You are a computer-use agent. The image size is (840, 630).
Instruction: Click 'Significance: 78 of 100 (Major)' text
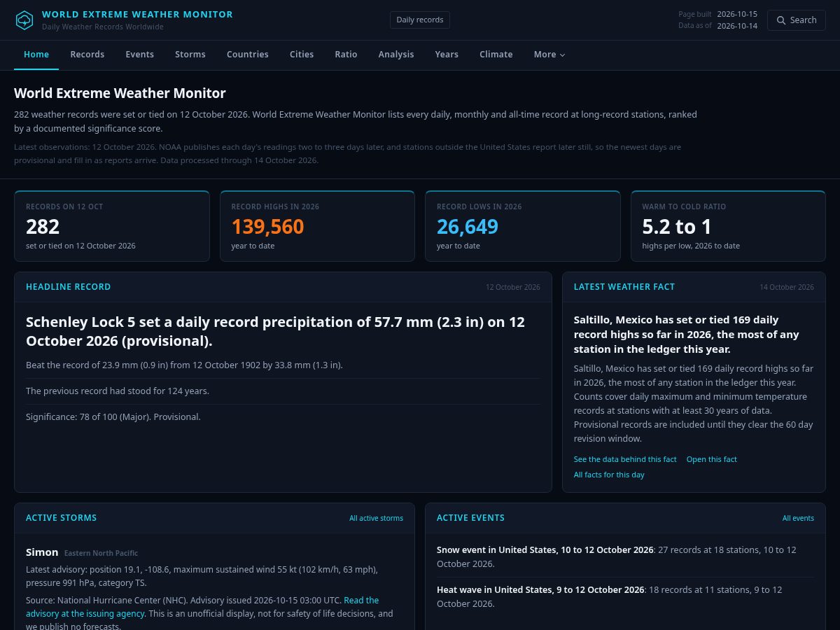click(x=113, y=416)
